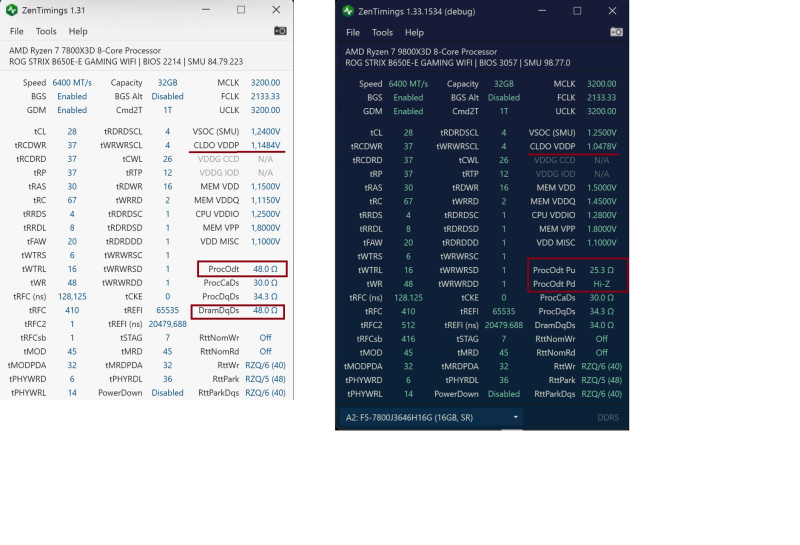Screen dimensions: 800x545
Task: Close the ZenTimings 1.33.1534 debug window
Action: (612, 11)
